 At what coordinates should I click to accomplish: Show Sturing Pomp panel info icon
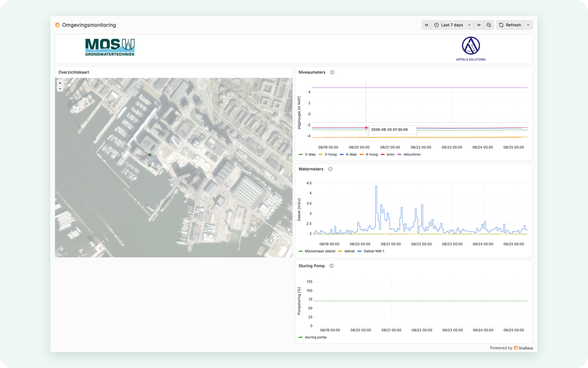point(332,266)
